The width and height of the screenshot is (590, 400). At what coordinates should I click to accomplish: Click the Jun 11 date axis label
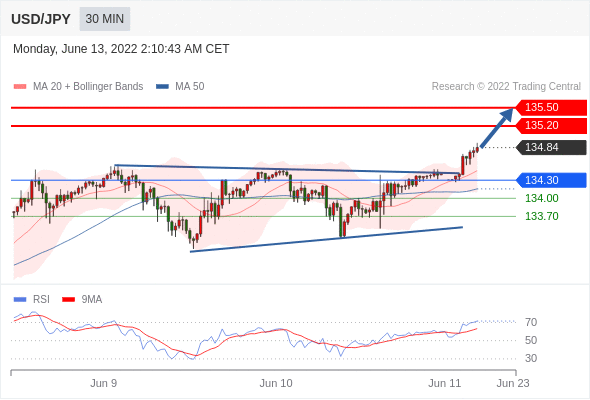pos(444,383)
